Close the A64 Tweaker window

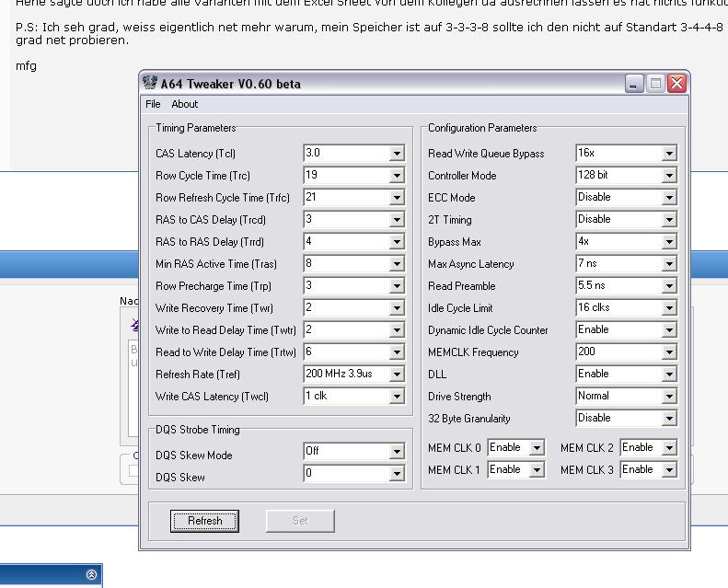point(677,84)
